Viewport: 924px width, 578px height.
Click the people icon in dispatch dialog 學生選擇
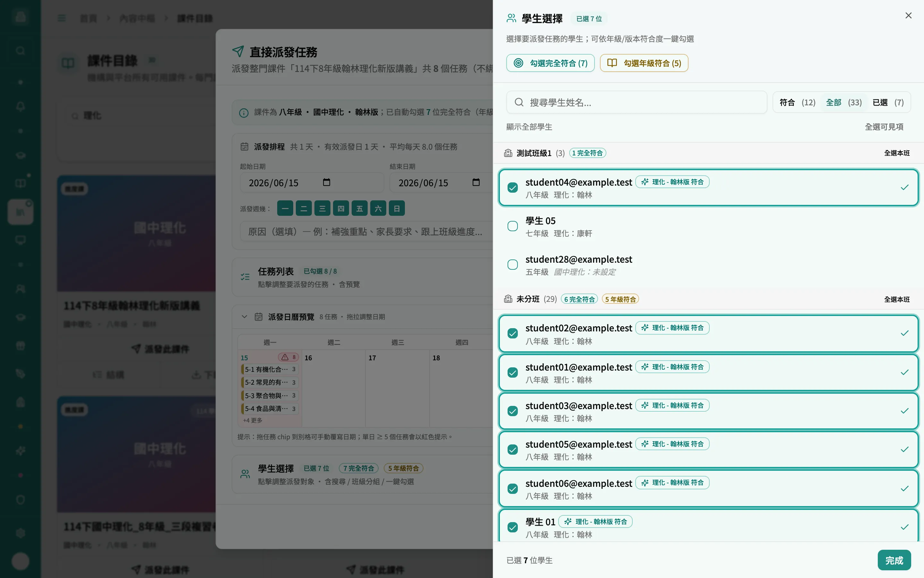pos(245,474)
